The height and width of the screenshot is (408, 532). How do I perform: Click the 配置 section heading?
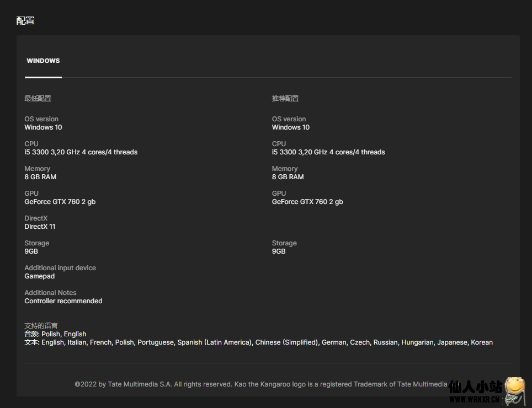click(25, 21)
